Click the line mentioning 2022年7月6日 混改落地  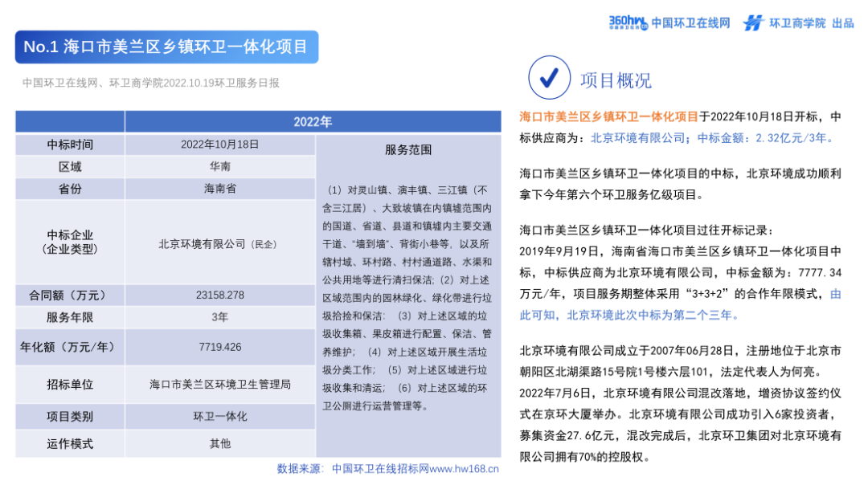[681, 393]
